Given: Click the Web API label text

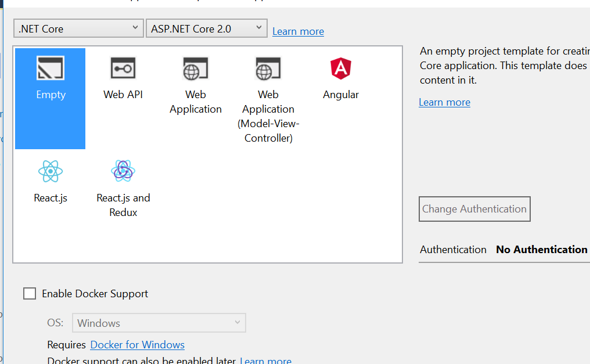Looking at the screenshot, I should coord(123,95).
